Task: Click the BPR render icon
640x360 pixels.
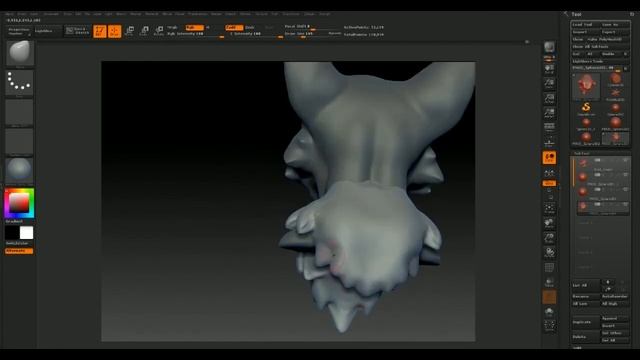Action: coord(549,47)
